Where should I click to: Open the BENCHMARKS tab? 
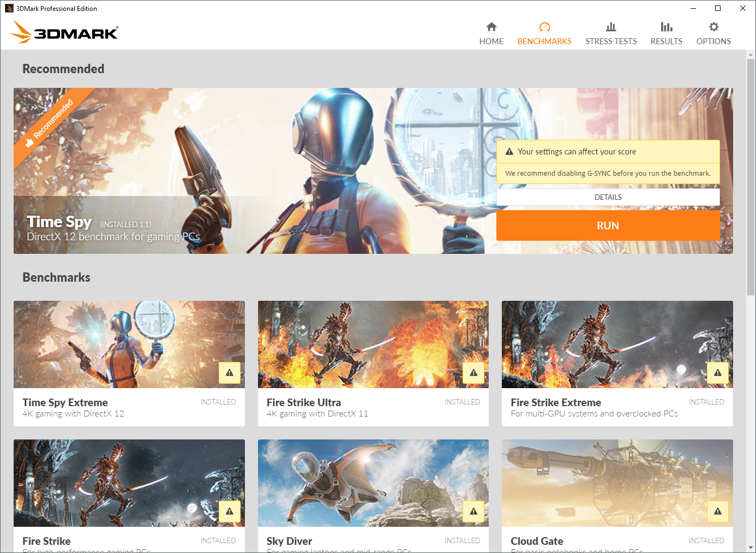pos(544,33)
